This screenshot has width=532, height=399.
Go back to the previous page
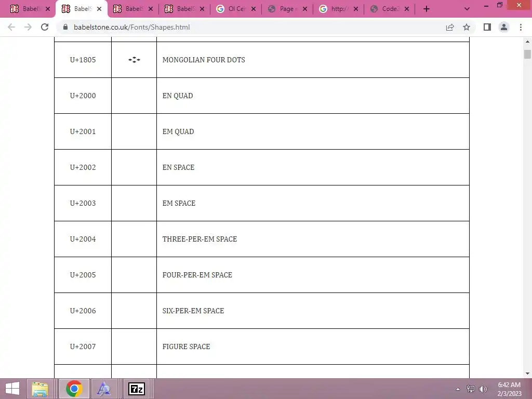point(11,27)
